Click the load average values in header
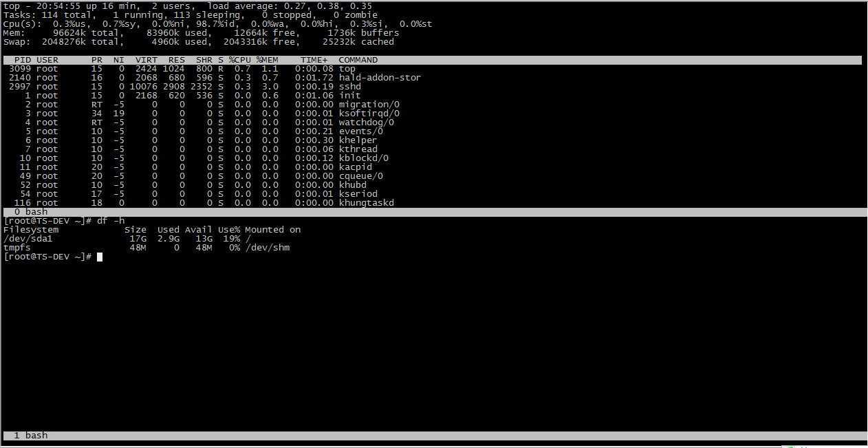 (328, 6)
